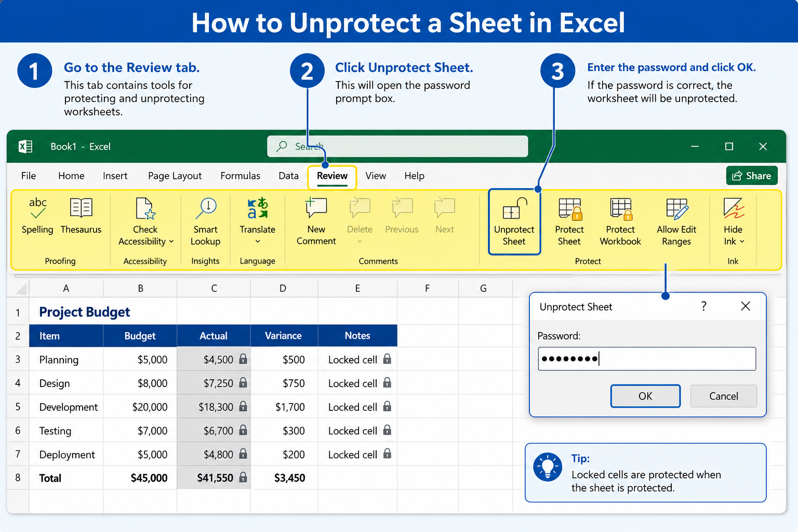The width and height of the screenshot is (798, 532).
Task: Select the $6,700 actual cell
Action: [x=214, y=431]
